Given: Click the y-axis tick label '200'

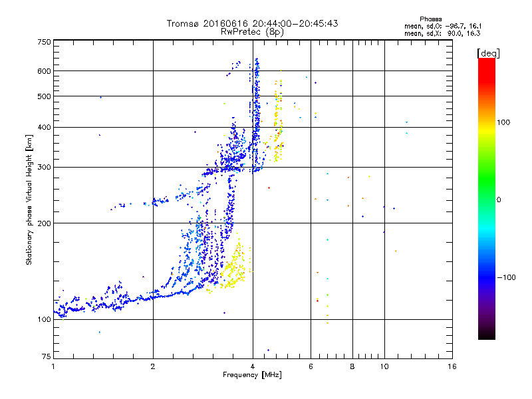Looking at the screenshot, I should (x=44, y=223).
